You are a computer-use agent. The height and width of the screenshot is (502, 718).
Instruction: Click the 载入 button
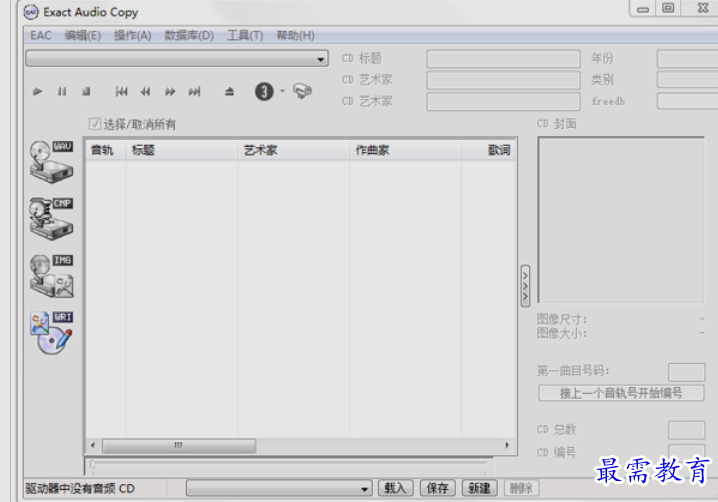395,488
